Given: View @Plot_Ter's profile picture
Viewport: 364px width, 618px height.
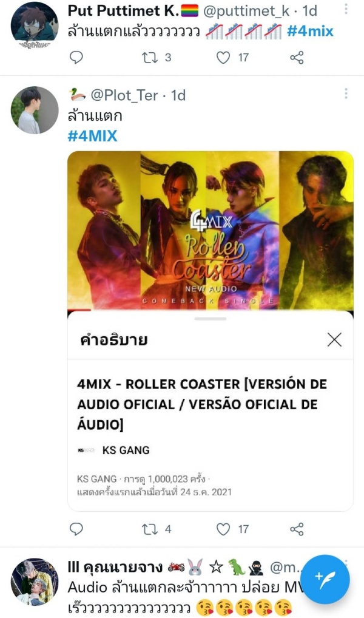Looking at the screenshot, I should (x=34, y=110).
